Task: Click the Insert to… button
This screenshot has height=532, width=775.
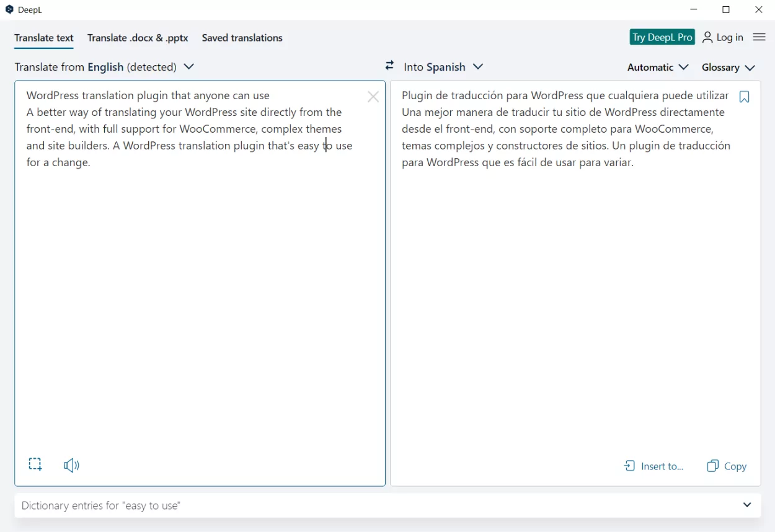Action: 653,466
